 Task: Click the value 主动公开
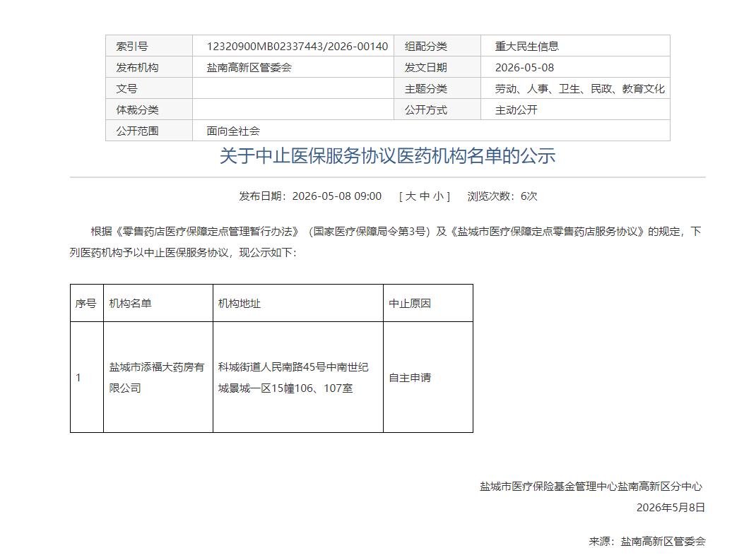click(x=516, y=110)
